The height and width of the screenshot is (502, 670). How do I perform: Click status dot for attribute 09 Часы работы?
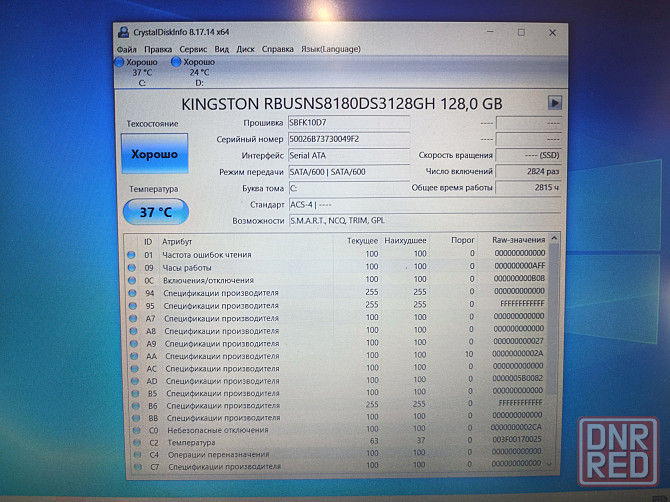coord(132,267)
